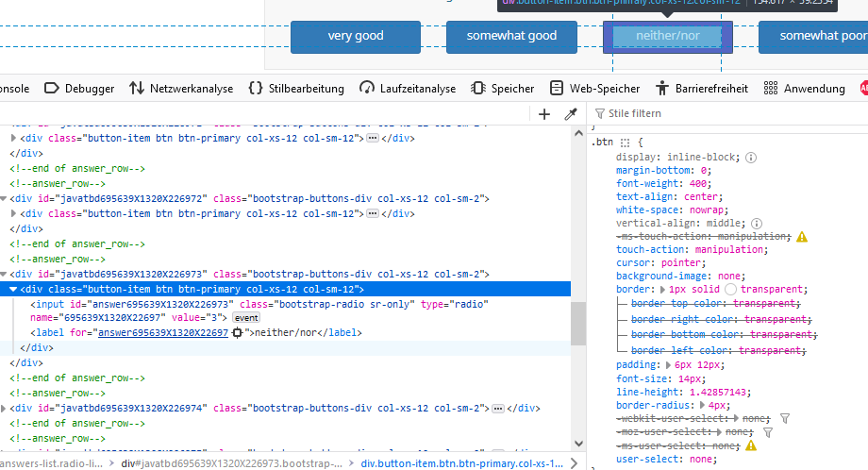The height and width of the screenshot is (470, 868).
Task: Select the "very good" answer option
Action: coord(356,36)
